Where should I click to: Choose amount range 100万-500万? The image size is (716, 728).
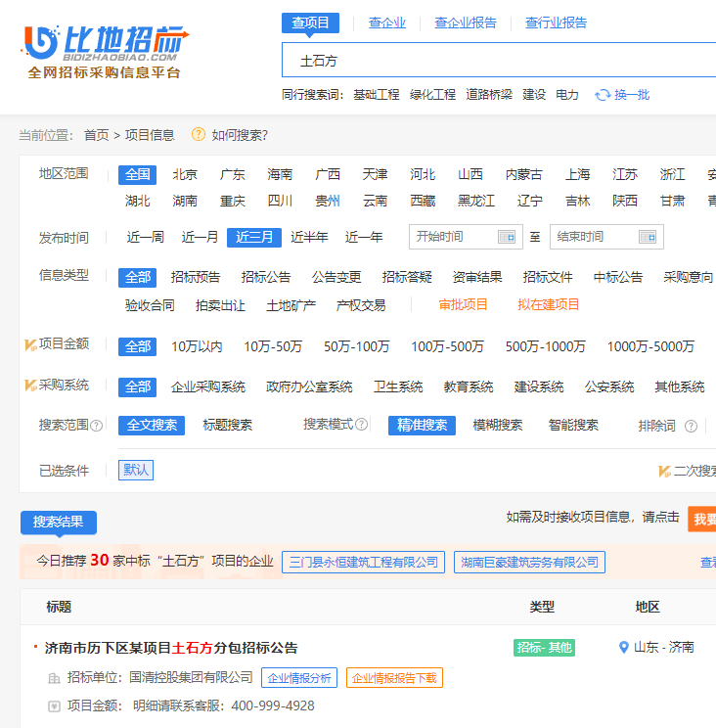click(x=447, y=346)
